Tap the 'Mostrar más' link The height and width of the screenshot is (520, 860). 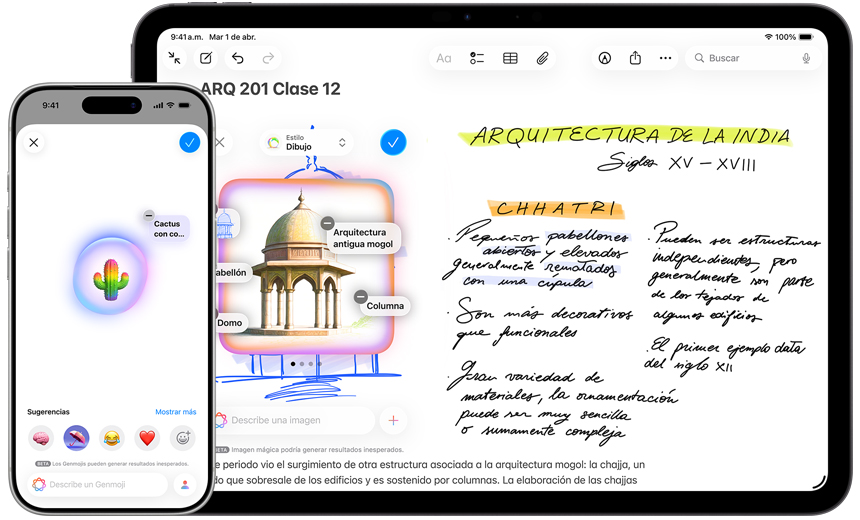(x=175, y=412)
